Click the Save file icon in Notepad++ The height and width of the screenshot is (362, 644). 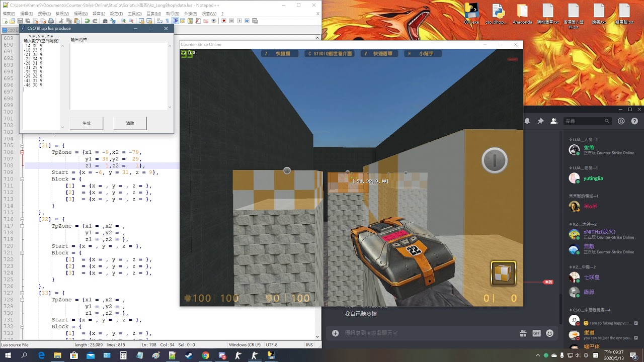coord(20,21)
